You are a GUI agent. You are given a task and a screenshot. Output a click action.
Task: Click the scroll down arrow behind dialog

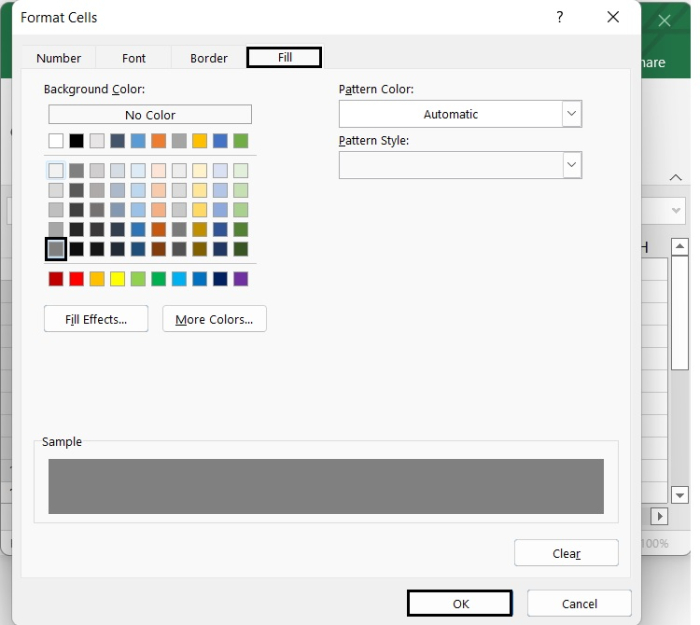click(680, 495)
